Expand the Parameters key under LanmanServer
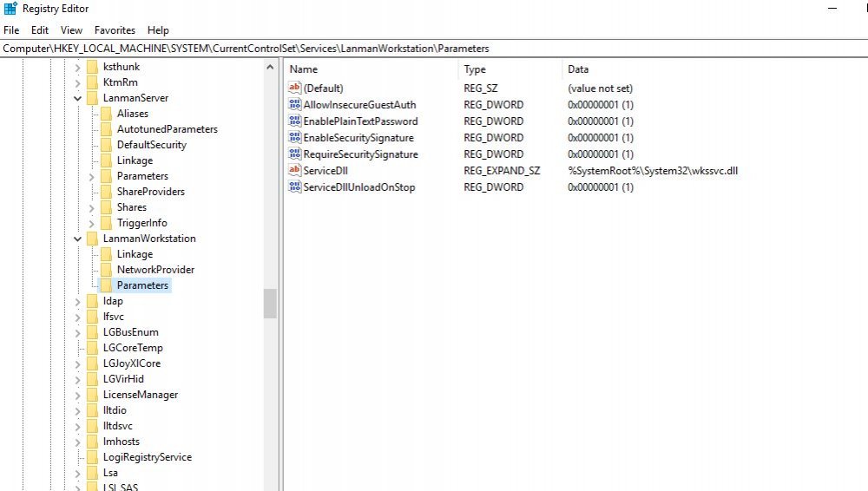868x491 pixels. click(x=92, y=177)
